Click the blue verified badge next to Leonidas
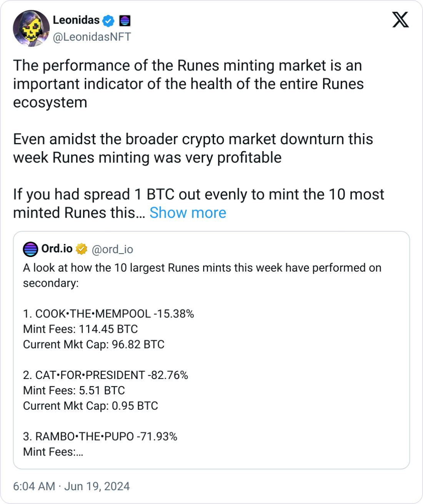The height and width of the screenshot is (504, 423). [109, 20]
